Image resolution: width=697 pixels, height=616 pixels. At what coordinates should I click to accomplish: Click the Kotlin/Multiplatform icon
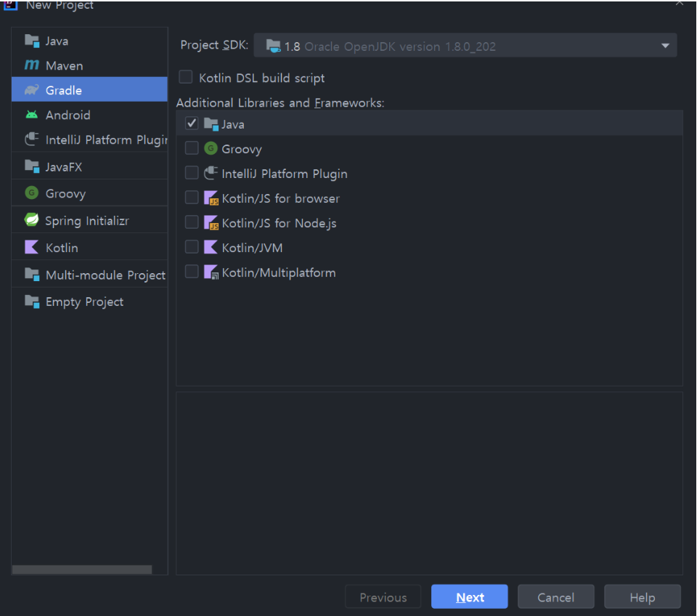coord(211,272)
